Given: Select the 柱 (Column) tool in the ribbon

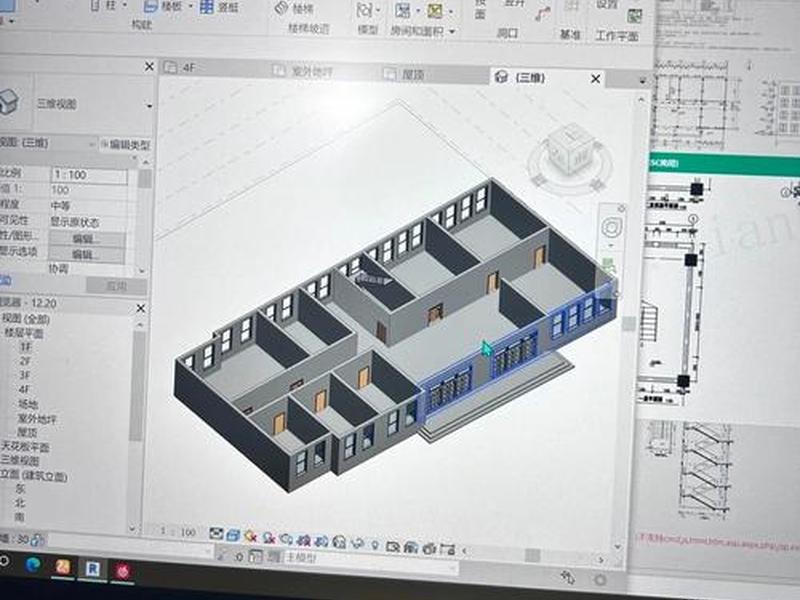Looking at the screenshot, I should pyautogui.click(x=104, y=6).
